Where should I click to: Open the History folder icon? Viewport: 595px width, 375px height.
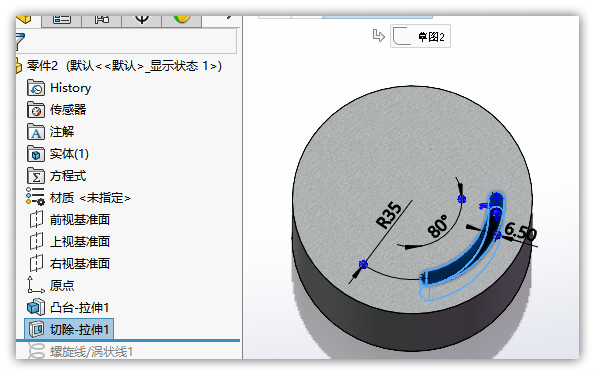36,88
